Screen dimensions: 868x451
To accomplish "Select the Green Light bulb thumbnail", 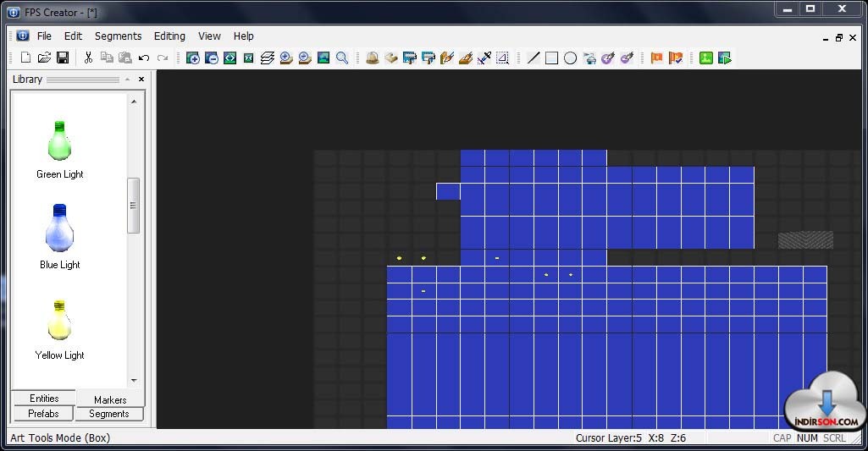I will 59,140.
